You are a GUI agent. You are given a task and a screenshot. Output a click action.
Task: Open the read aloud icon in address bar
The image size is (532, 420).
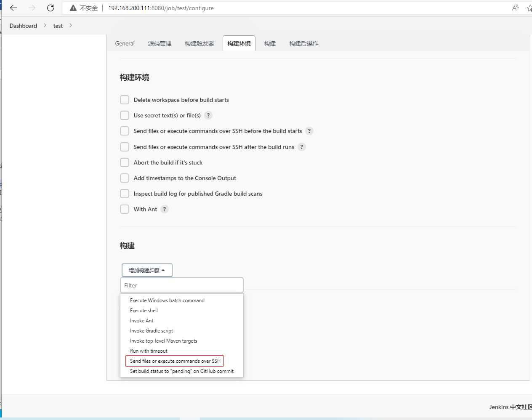coord(515,8)
